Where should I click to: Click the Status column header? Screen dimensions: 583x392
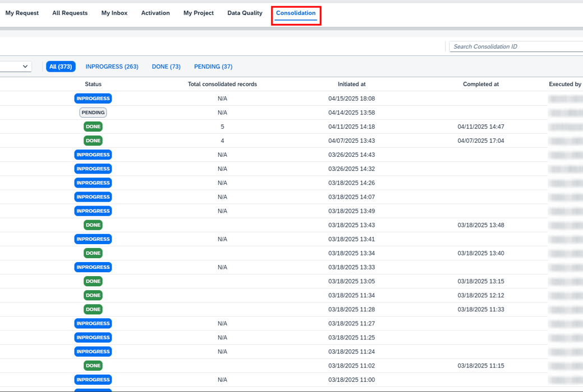(x=93, y=85)
